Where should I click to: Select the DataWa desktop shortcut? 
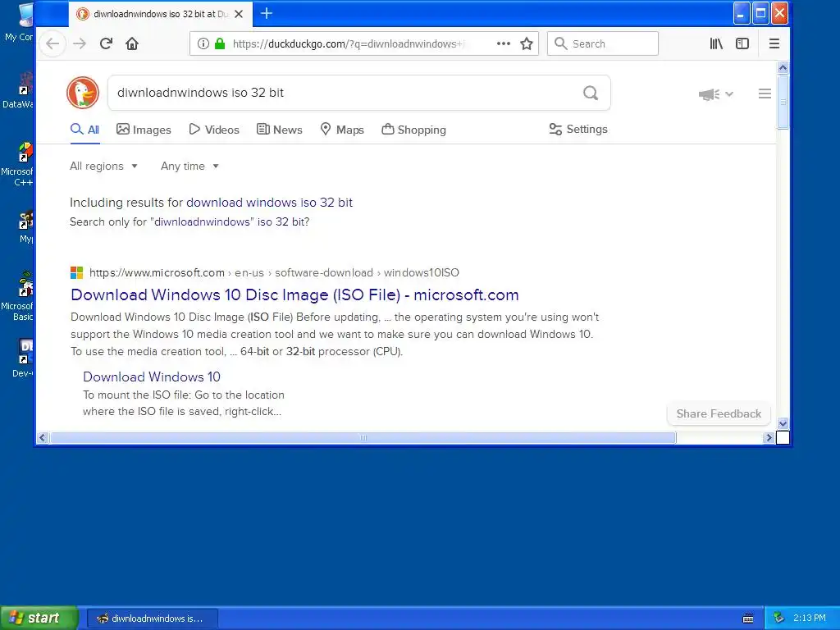tap(20, 91)
